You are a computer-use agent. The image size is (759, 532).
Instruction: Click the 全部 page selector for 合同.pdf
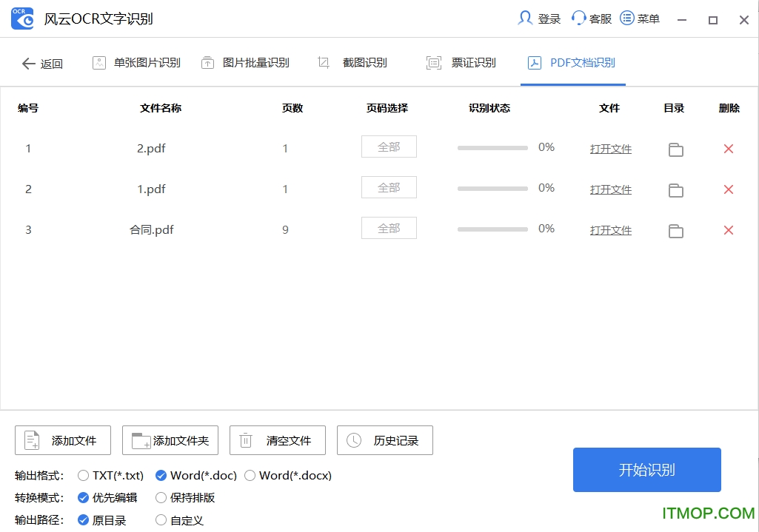pyautogui.click(x=389, y=228)
